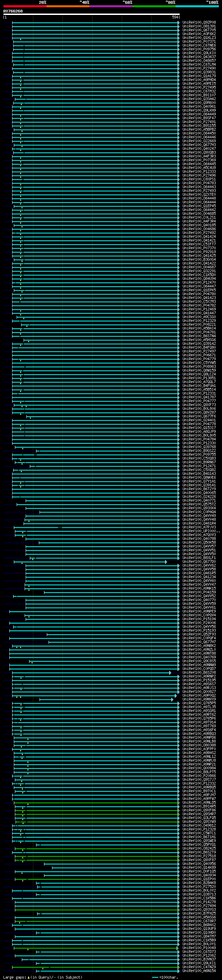Select the label UniRef100_O82425

(199, 848)
